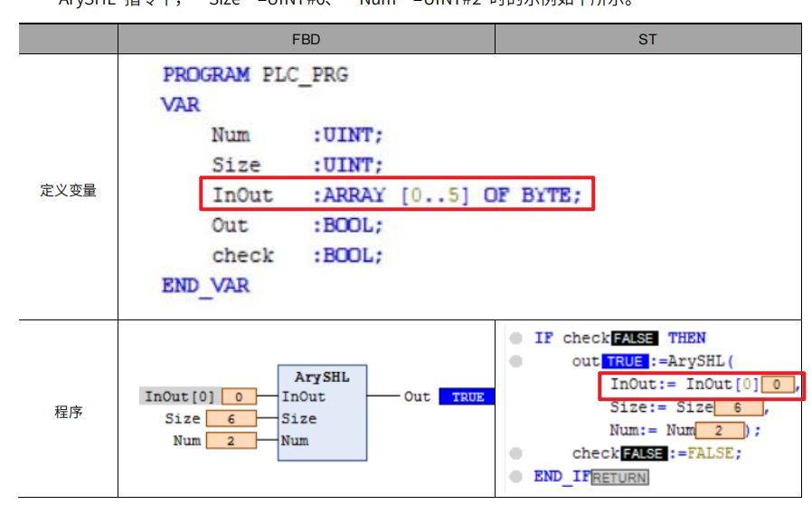Click the gray dot beside END_IF
This screenshot has width=812, height=524.
pos(515,476)
